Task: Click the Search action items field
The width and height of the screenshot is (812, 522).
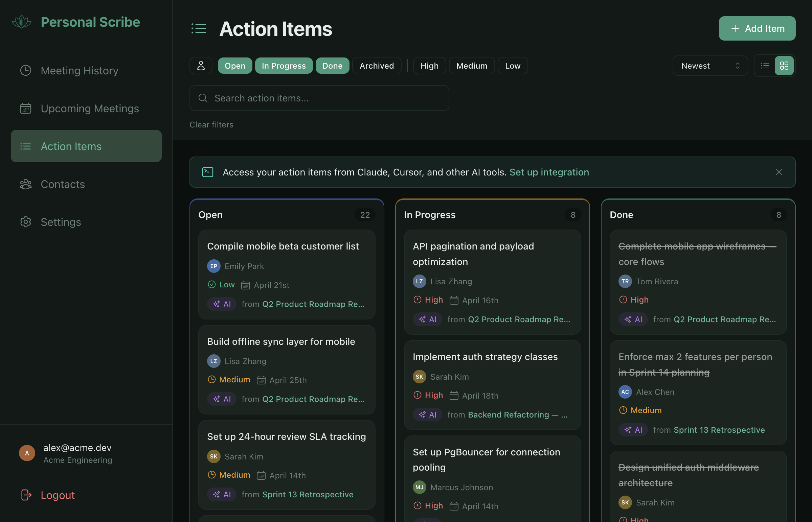Action: 319,98
